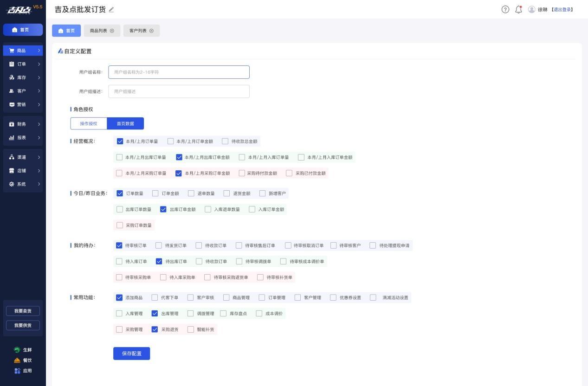Click the 用户组描述 input field
Screen dimensions: 588x386
tap(179, 91)
